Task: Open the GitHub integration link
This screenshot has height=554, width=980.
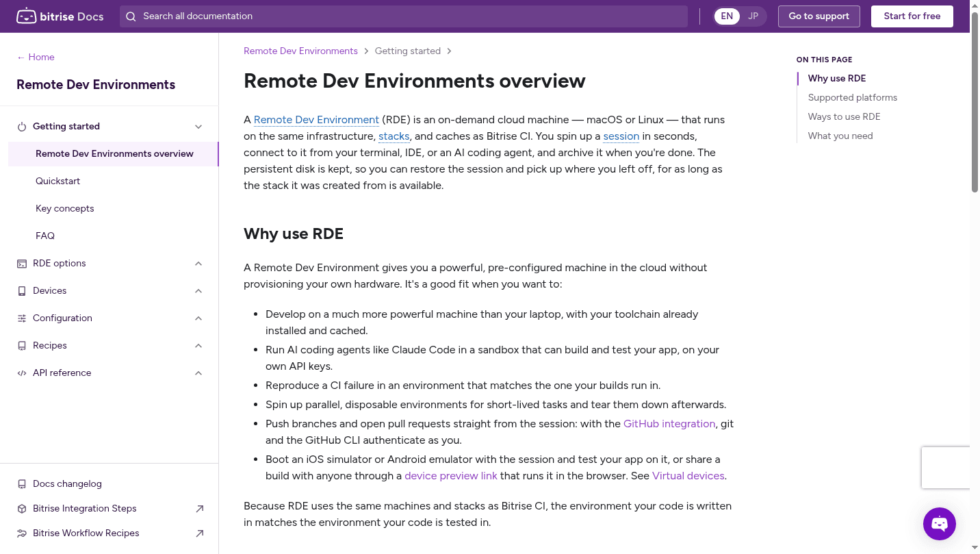Action: click(x=669, y=424)
